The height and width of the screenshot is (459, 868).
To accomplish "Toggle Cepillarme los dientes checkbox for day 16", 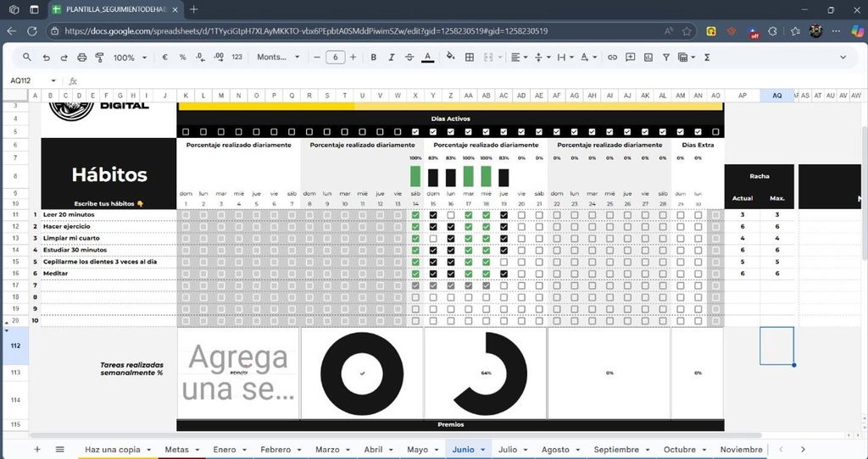I will (451, 263).
